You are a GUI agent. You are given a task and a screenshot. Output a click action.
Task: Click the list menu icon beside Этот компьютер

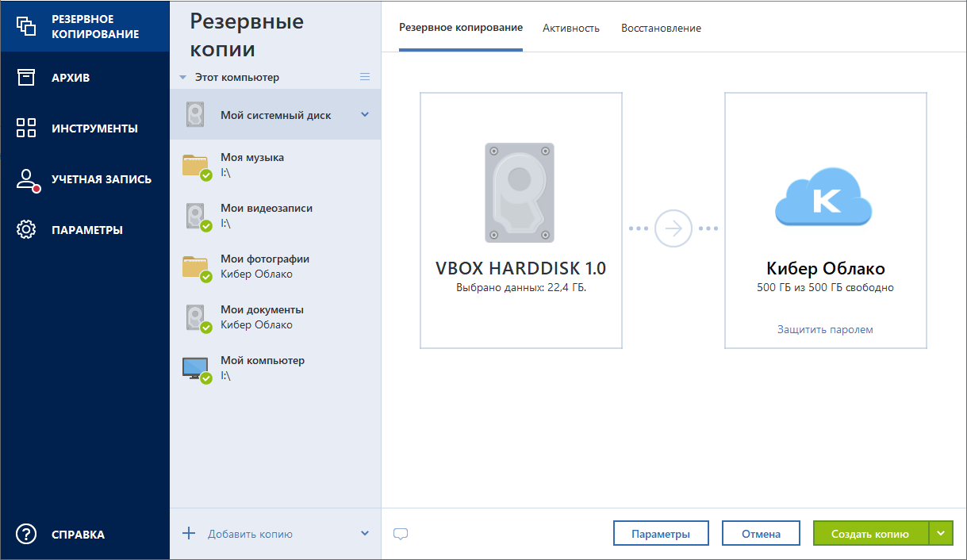tap(365, 77)
